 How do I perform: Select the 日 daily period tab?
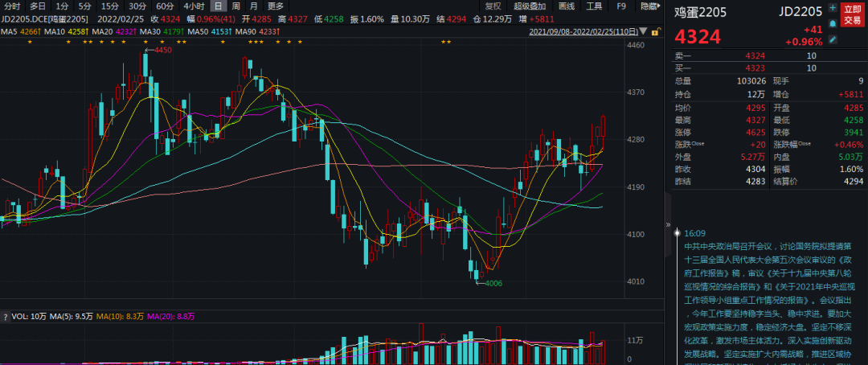[x=218, y=6]
